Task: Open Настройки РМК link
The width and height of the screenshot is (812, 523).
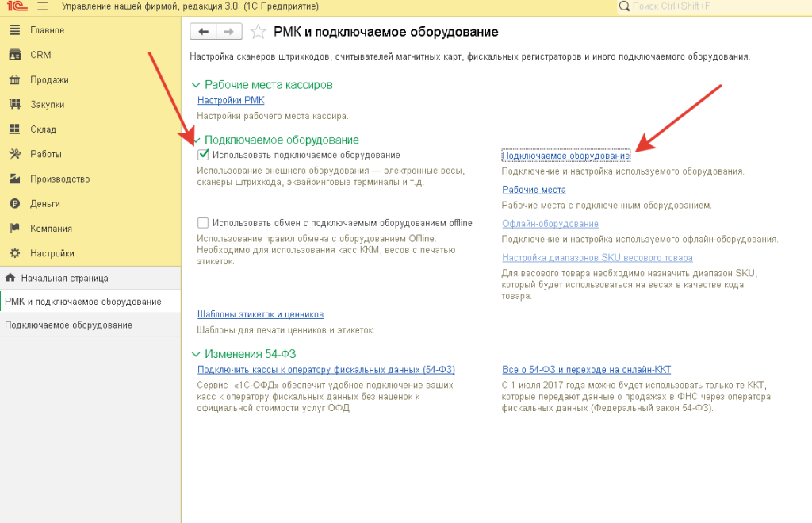Action: 231,100
